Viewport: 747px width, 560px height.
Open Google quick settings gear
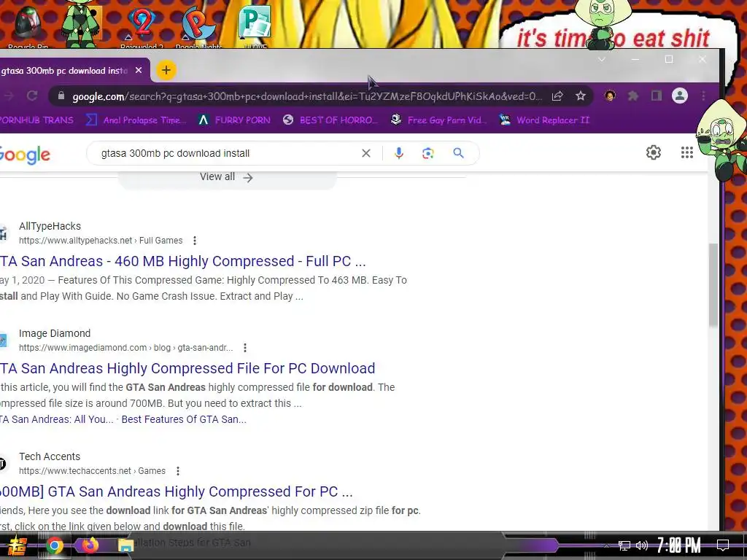[654, 152]
